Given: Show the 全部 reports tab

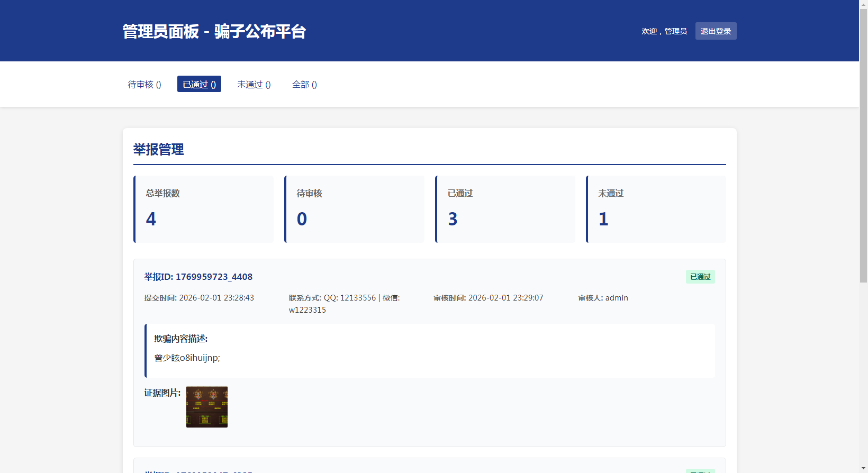Looking at the screenshot, I should [x=304, y=85].
